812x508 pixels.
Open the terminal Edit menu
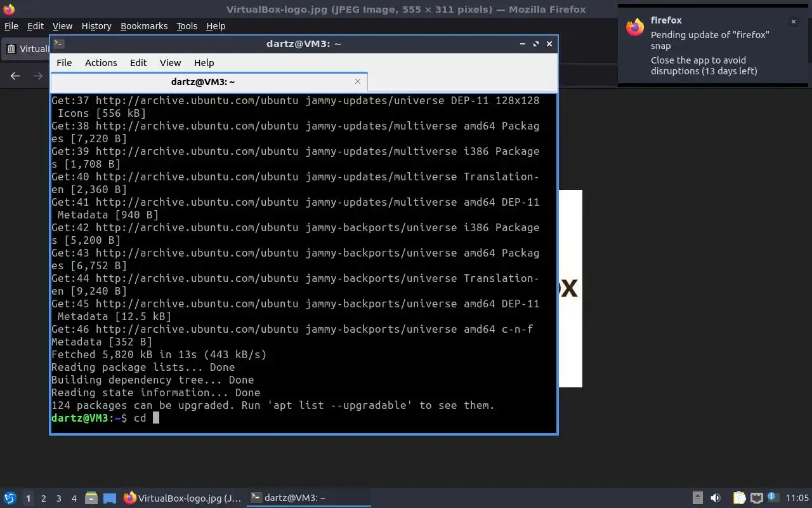pos(138,63)
